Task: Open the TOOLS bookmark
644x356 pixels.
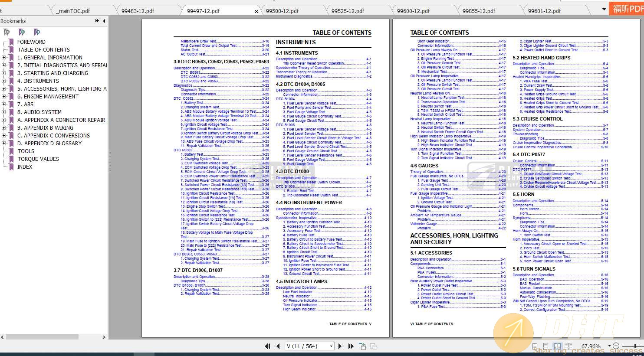Action: click(x=26, y=151)
